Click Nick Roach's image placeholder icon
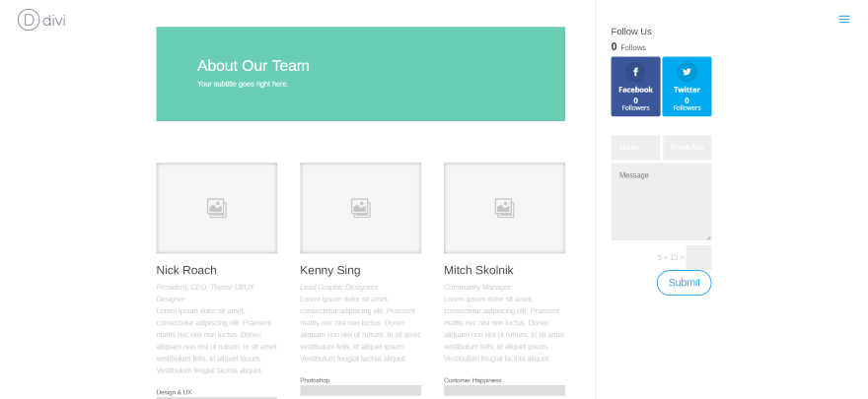The width and height of the screenshot is (868, 399). pyautogui.click(x=216, y=208)
